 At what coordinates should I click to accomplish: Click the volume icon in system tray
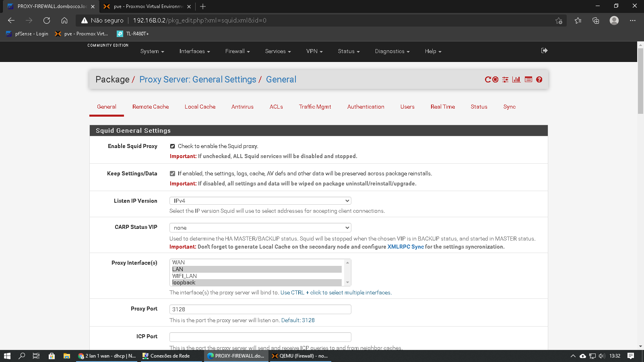[x=602, y=356]
